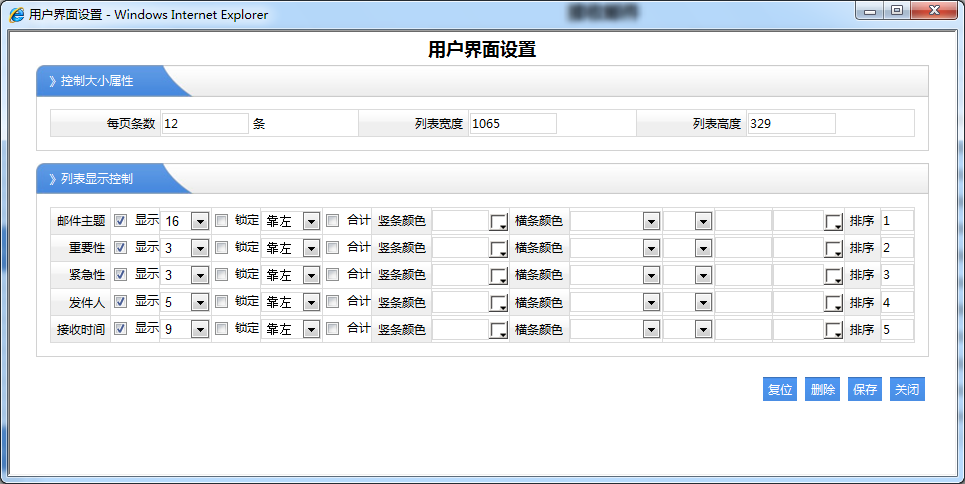
Task: Click the 删除 button
Action: (823, 390)
